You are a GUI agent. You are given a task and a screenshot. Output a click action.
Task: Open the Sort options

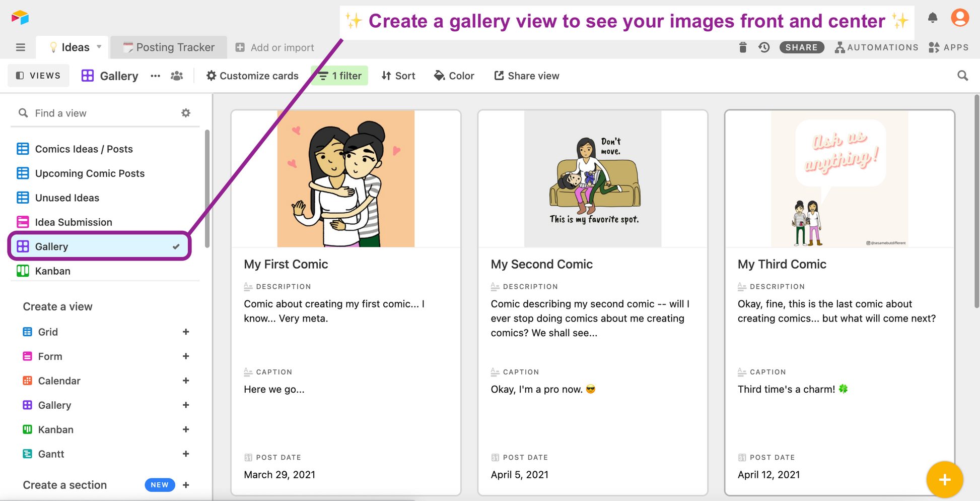[x=398, y=76]
